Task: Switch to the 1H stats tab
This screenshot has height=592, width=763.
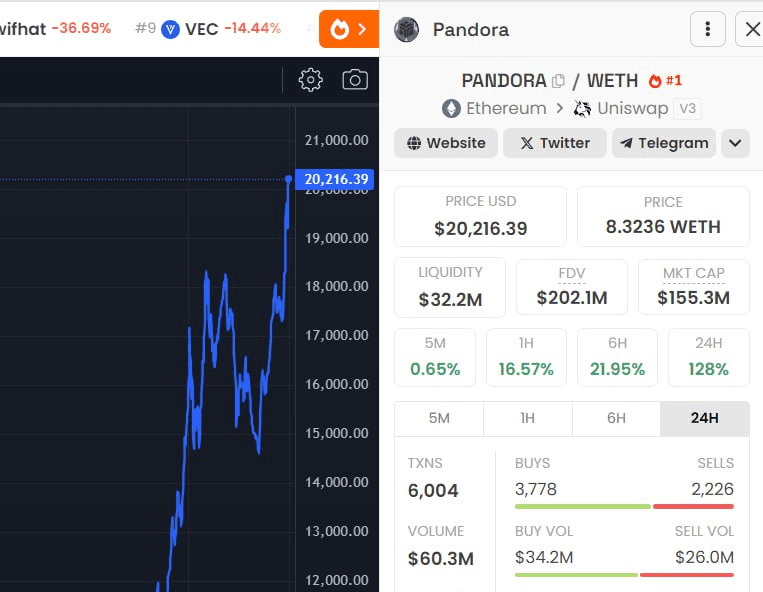Action: [527, 418]
